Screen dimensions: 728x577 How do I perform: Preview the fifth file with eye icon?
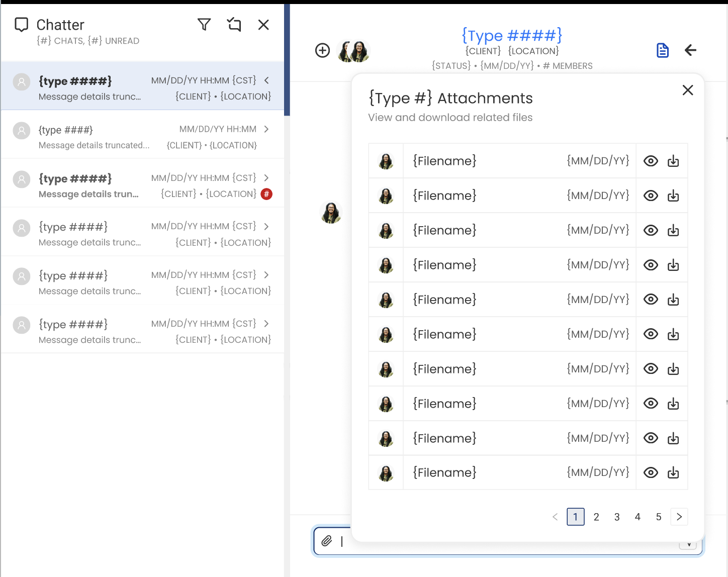click(x=651, y=300)
